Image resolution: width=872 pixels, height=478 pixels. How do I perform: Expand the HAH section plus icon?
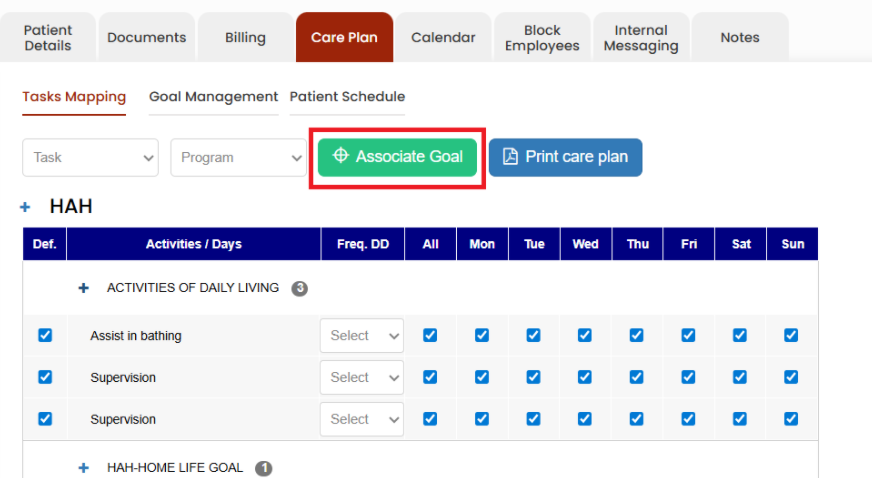coord(25,207)
